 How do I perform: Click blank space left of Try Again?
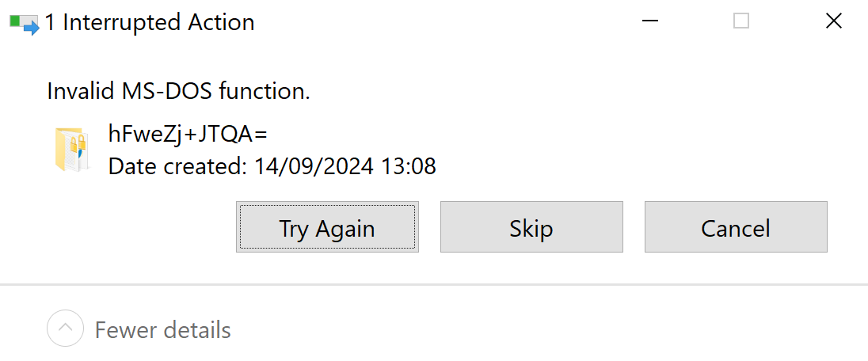click(x=135, y=227)
